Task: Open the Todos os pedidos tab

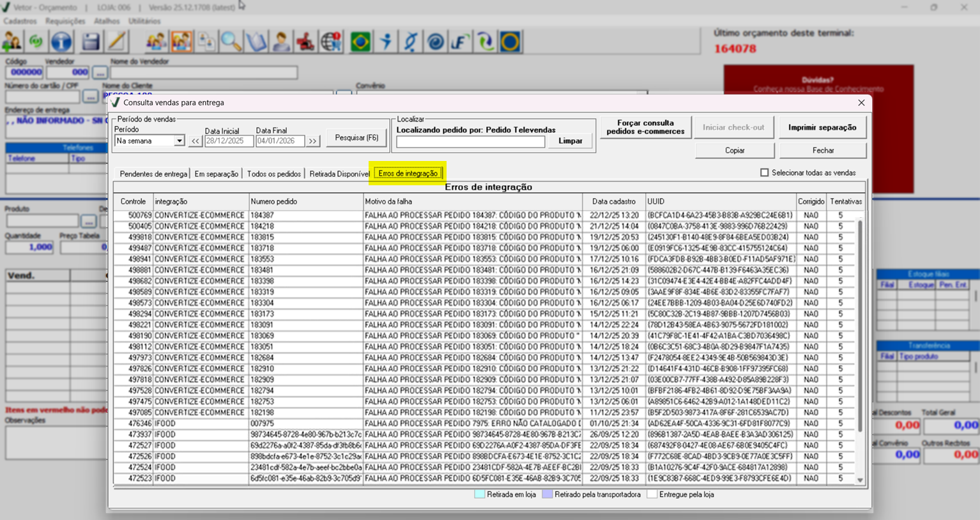Action: pyautogui.click(x=273, y=174)
